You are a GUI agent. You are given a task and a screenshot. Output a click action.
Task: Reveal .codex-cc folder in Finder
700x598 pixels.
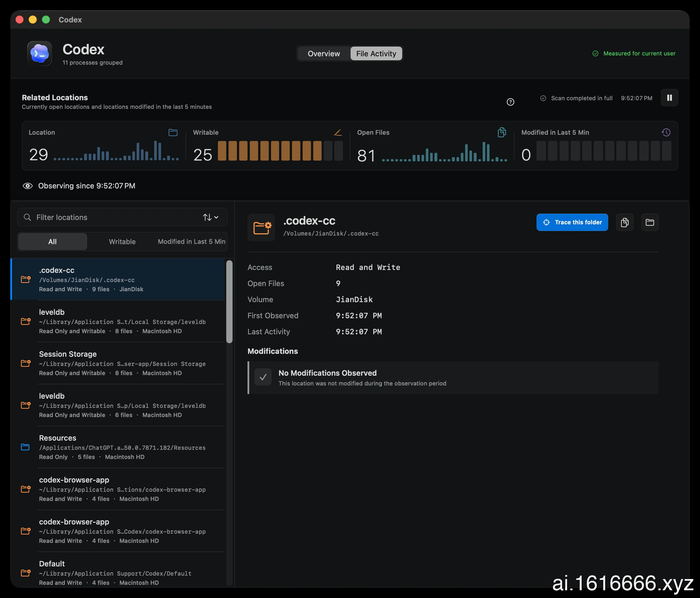pyautogui.click(x=650, y=222)
